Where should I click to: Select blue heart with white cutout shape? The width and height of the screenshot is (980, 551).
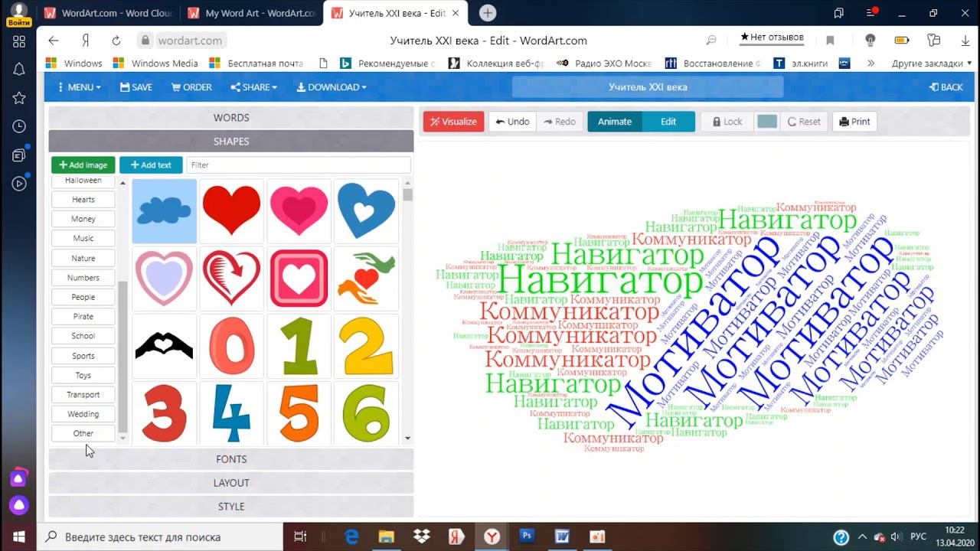(366, 211)
